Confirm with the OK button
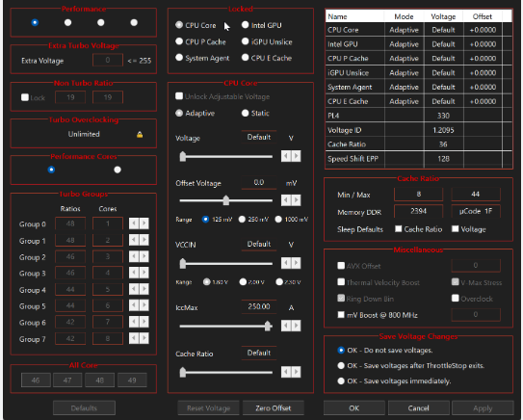The image size is (523, 420). point(353,408)
